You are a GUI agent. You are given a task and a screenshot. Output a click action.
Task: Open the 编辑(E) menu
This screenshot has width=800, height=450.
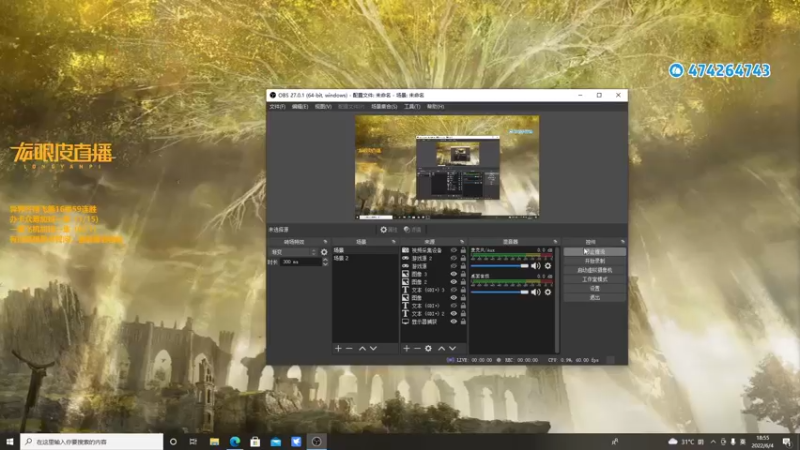point(300,107)
